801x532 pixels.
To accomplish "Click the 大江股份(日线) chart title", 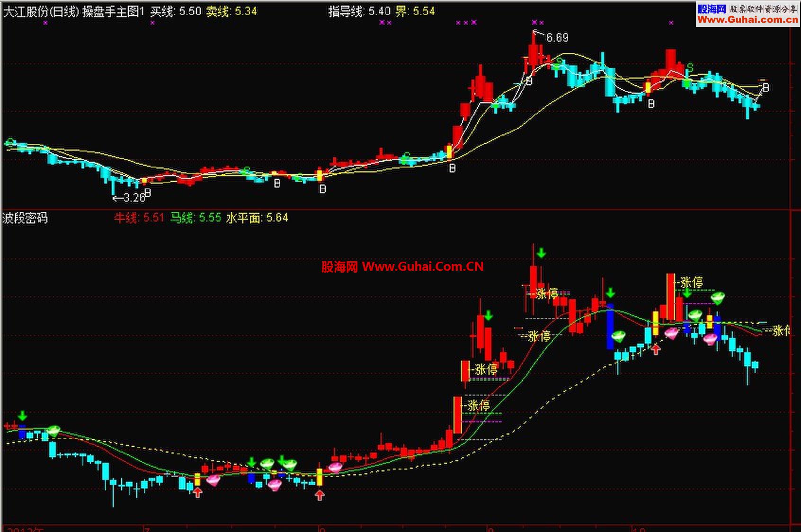I will [41, 12].
